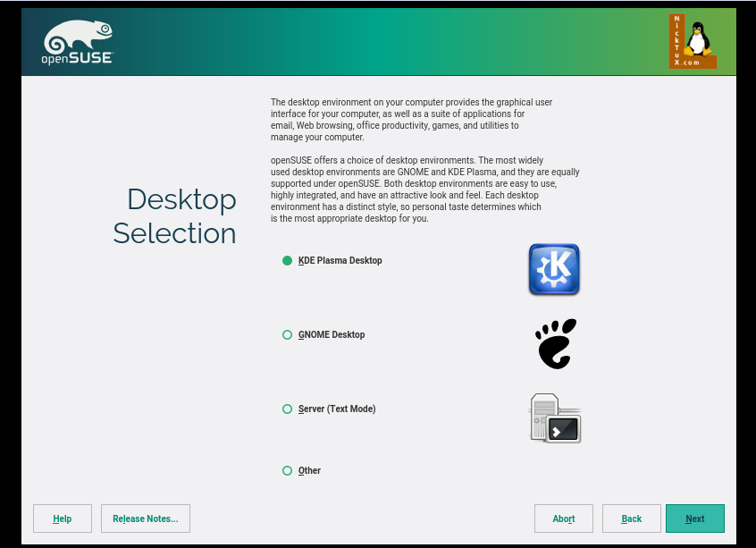Choose the GNOME Desktop radio button
756x548 pixels.
(287, 335)
